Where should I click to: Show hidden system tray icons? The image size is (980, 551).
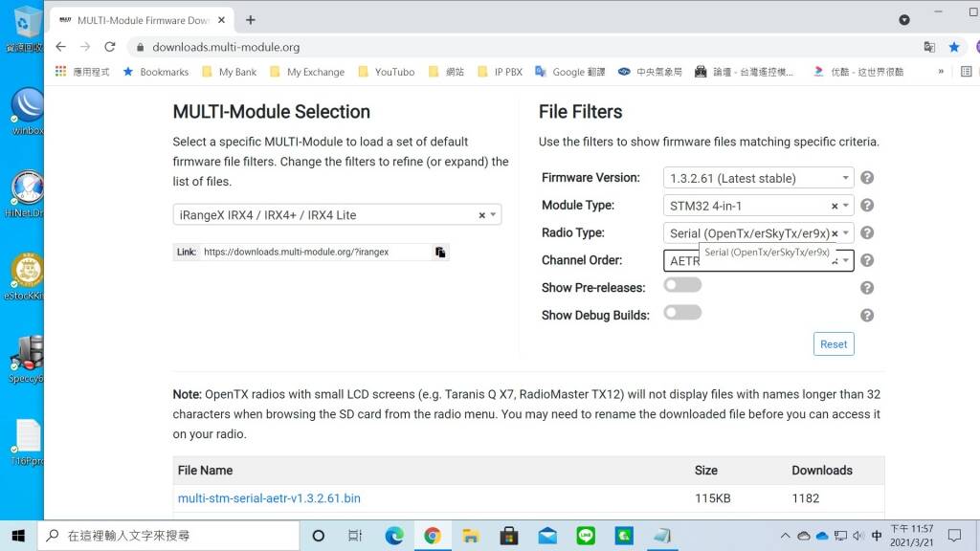coord(785,536)
